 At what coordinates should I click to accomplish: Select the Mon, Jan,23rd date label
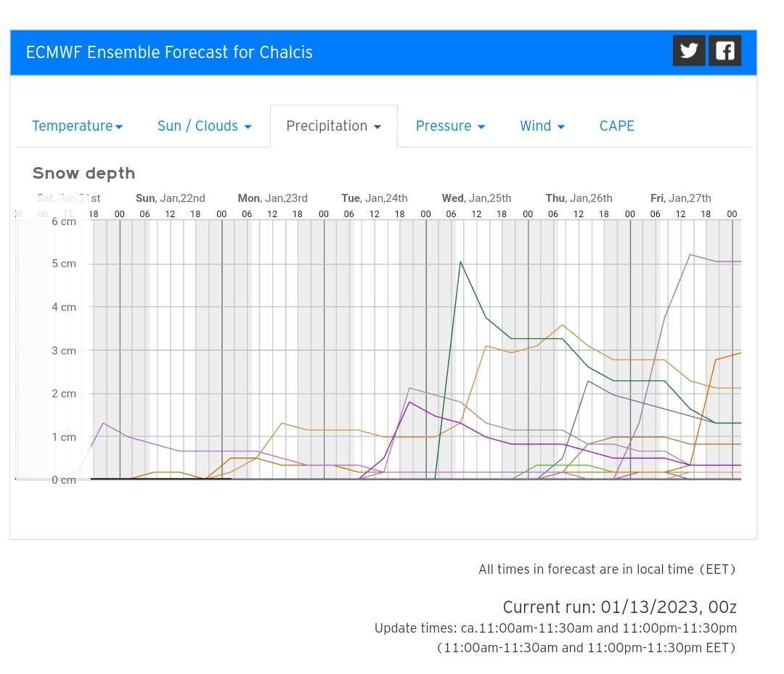pyautogui.click(x=272, y=198)
